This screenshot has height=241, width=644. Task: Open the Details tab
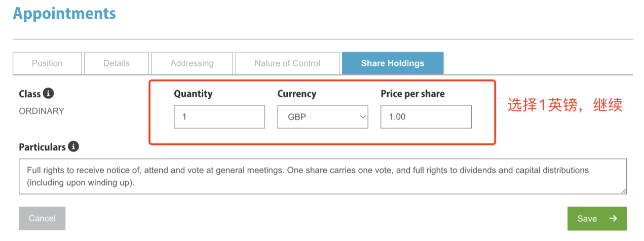coord(117,63)
